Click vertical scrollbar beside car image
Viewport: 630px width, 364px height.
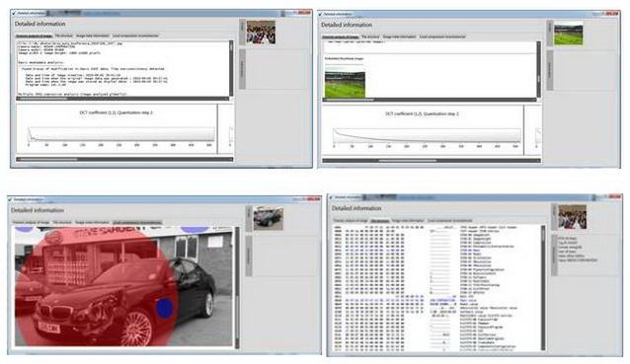pos(237,287)
